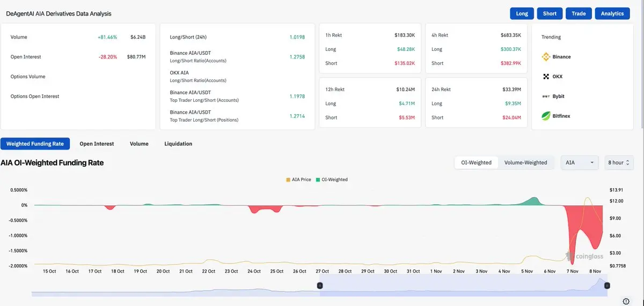Open the Volume tab
This screenshot has height=306, width=644.
pos(139,144)
